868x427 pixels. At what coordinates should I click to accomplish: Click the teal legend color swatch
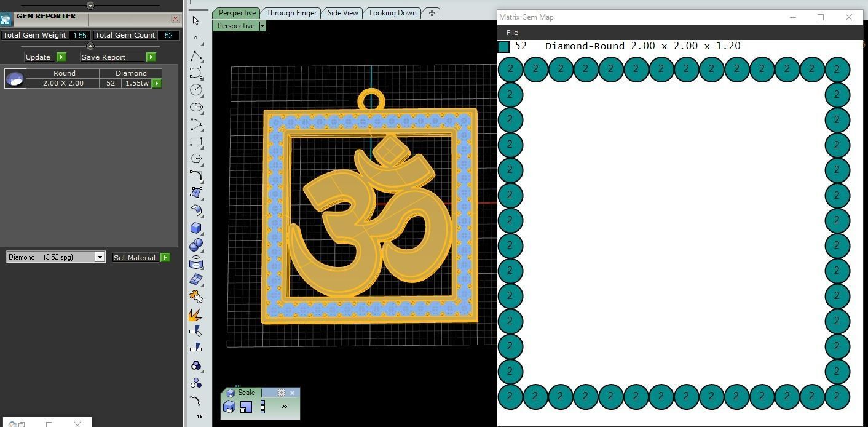(x=504, y=46)
